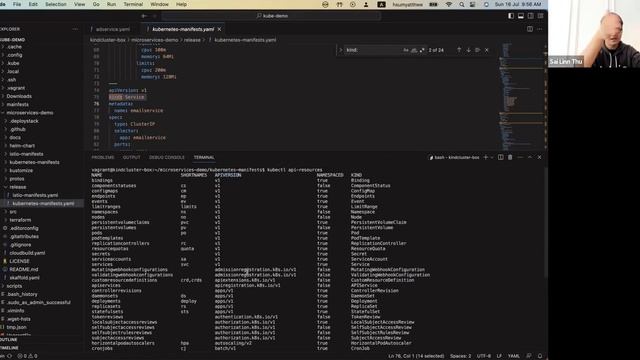
Task: Add a new terminal with plus icon
Action: point(486,157)
